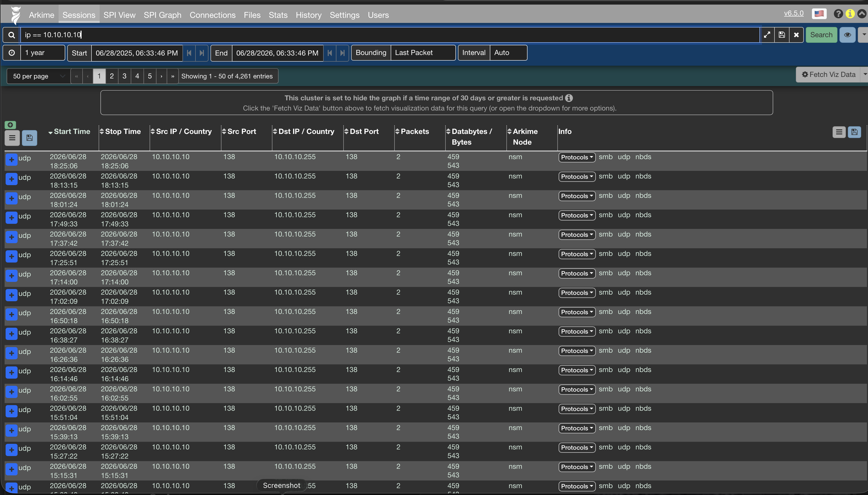Save the search expression
The image size is (868, 495).
(782, 35)
